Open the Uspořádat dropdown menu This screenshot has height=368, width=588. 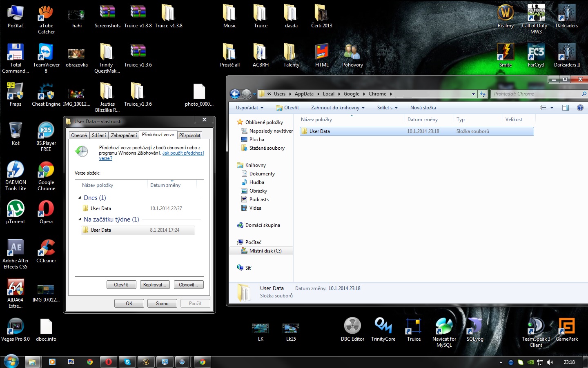click(x=249, y=108)
